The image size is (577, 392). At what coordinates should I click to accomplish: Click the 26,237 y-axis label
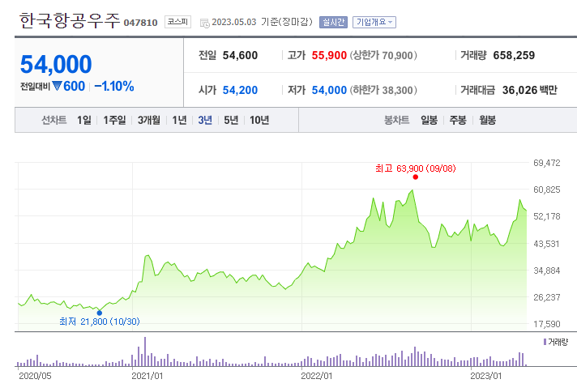pos(547,297)
